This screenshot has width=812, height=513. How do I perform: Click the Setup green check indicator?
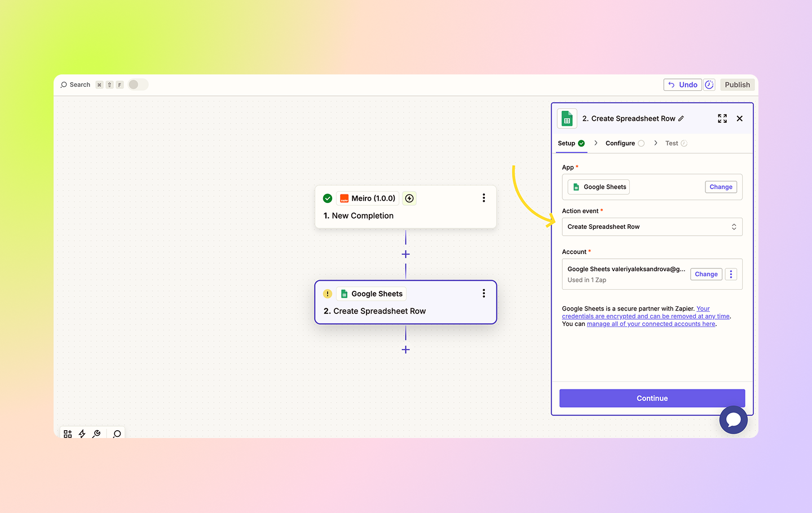coord(581,143)
